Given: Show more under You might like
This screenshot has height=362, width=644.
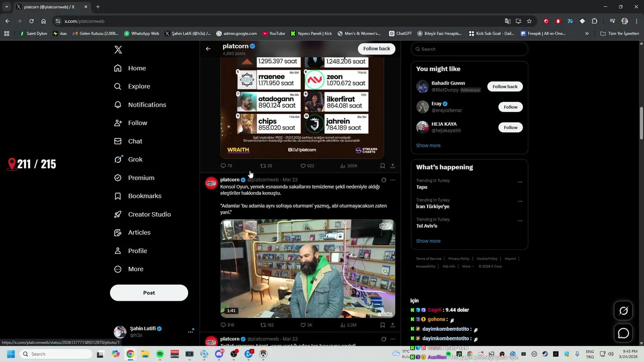Looking at the screenshot, I should click(428, 145).
